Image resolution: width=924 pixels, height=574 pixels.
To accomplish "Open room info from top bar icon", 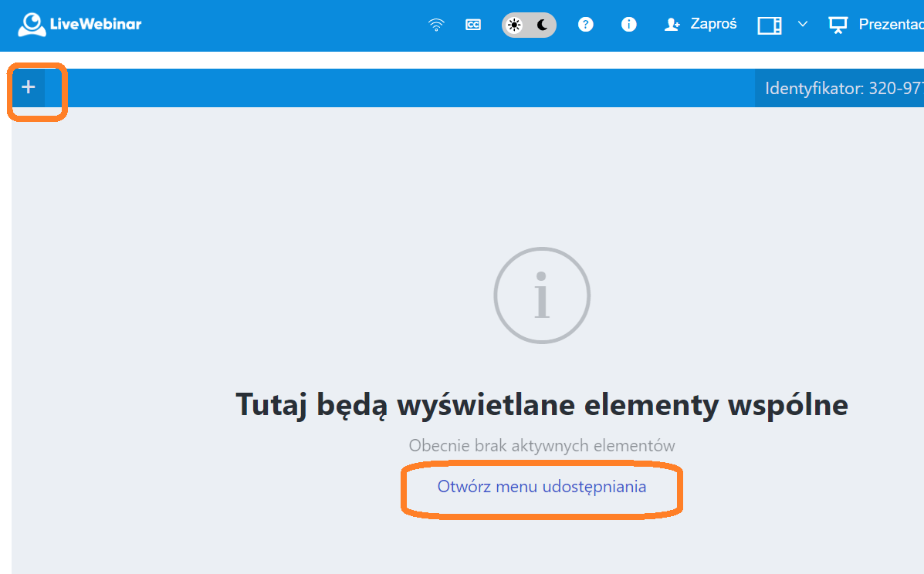I will [629, 25].
